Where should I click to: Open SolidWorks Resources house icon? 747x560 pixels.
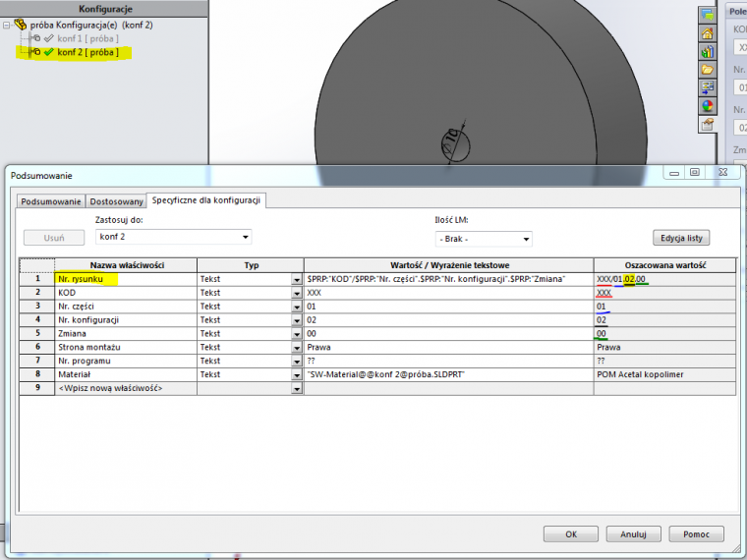pyautogui.click(x=708, y=33)
